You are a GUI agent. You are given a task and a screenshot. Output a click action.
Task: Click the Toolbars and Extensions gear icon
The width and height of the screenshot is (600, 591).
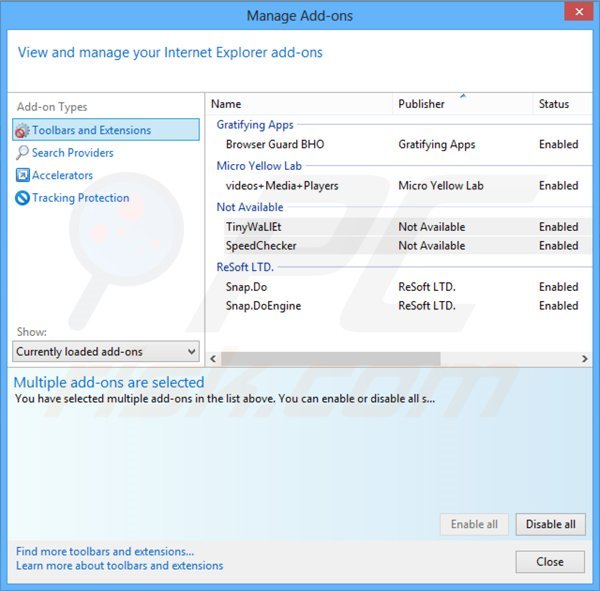22,131
